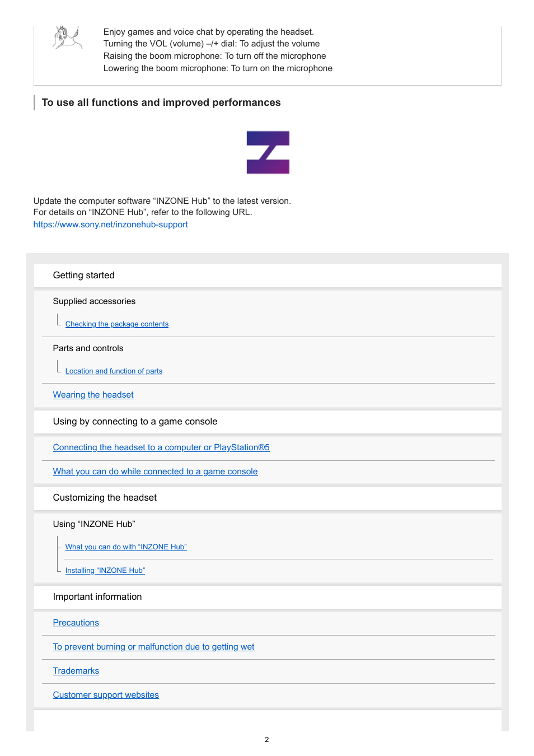Image resolution: width=534 pixels, height=756 pixels.
Task: Open What you can do with "INZONE Hub"
Action: 126,547
